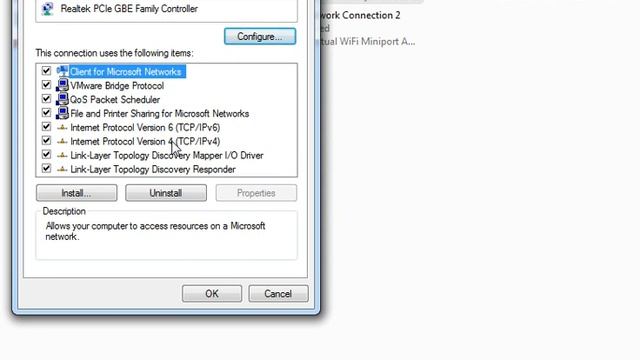Toggle the VMware Bridge Protocol checkbox
The width and height of the screenshot is (640, 360).
[46, 85]
